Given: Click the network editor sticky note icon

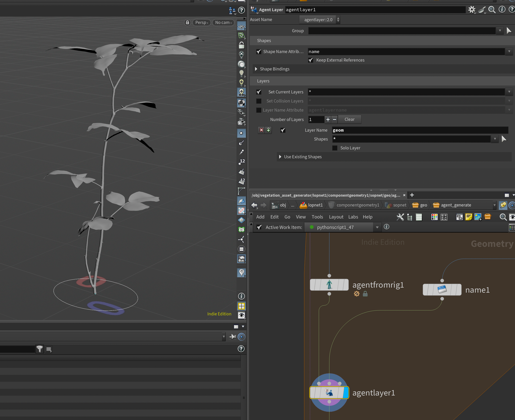Looking at the screenshot, I should tap(469, 217).
